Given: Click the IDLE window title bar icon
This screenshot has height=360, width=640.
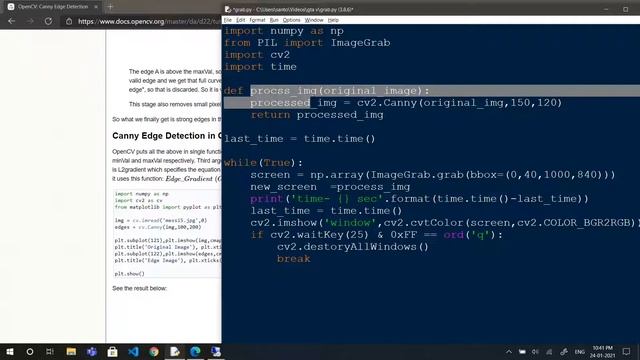Looking at the screenshot, I should [228, 9].
